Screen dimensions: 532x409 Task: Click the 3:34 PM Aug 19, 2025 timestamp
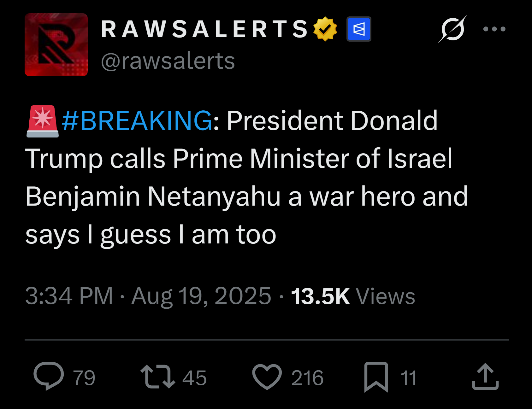coord(148,296)
